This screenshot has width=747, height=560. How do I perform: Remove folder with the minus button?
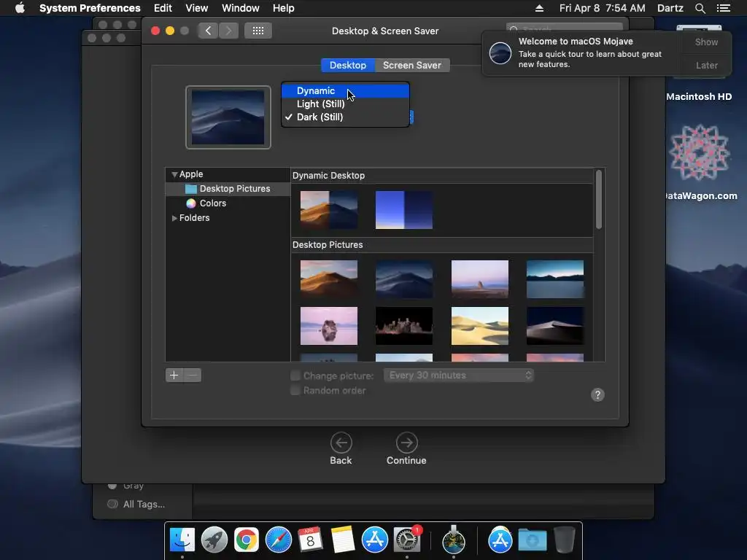[x=193, y=376]
